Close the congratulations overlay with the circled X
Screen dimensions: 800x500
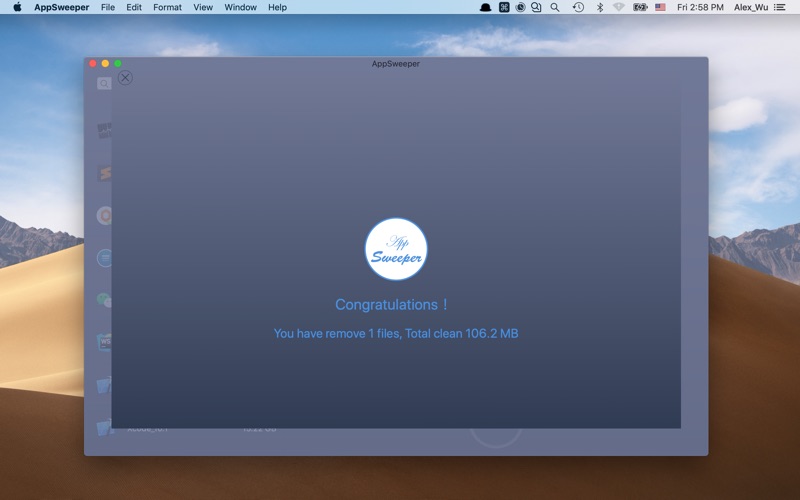(x=125, y=78)
